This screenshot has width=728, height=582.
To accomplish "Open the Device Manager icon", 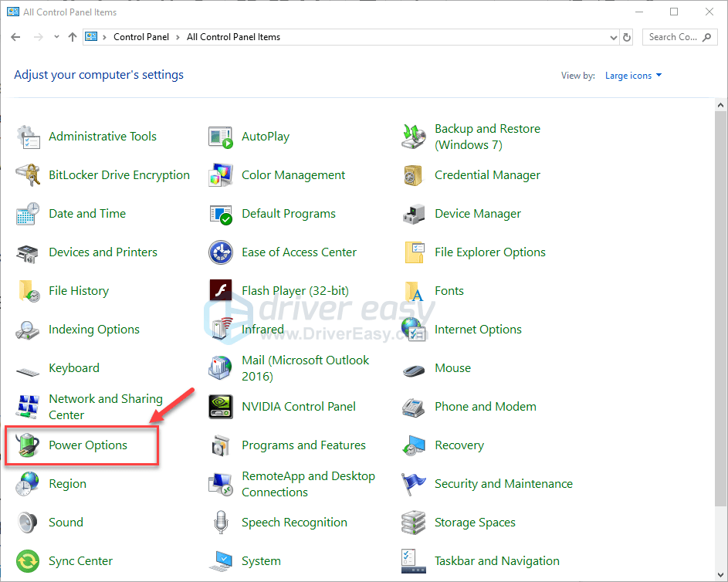I will tap(414, 214).
